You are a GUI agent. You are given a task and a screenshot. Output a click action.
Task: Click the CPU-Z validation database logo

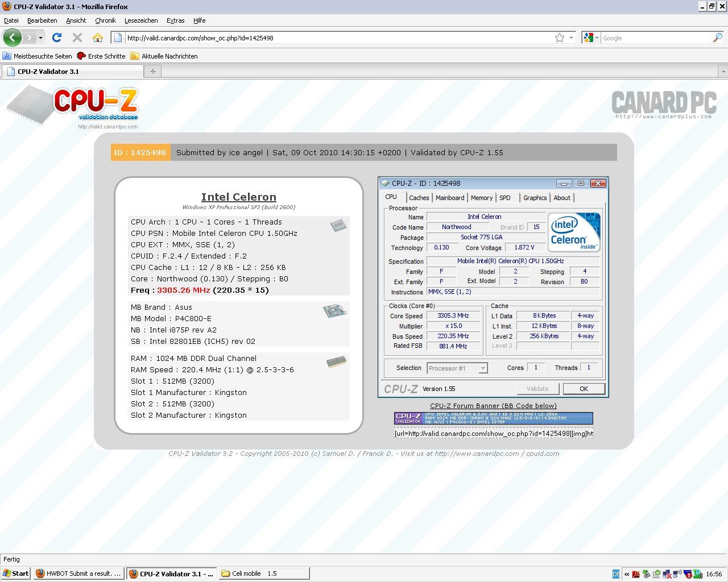pos(73,106)
